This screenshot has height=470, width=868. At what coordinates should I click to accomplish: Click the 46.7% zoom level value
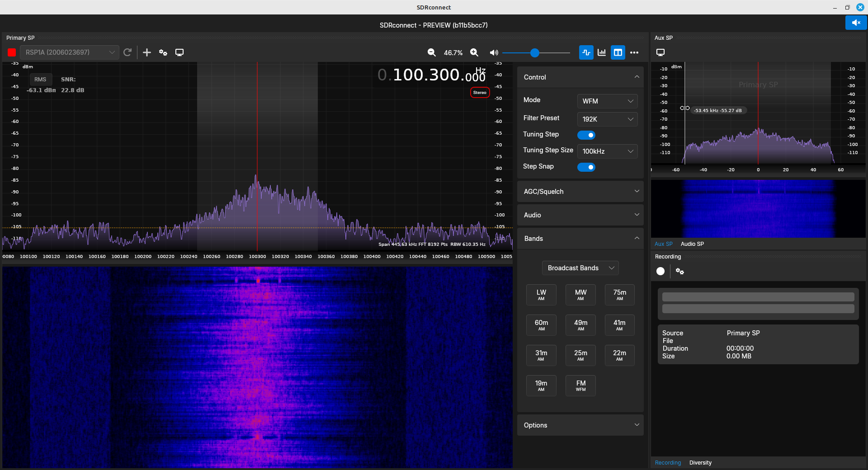[453, 53]
